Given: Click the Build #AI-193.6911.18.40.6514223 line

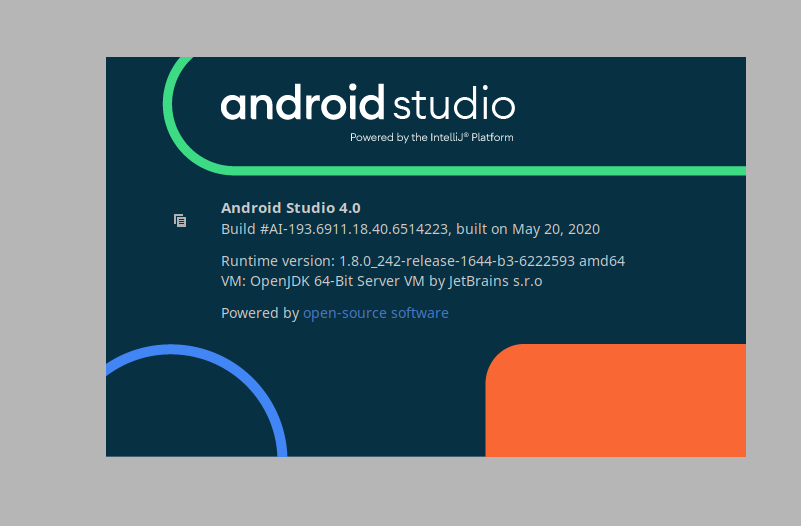Looking at the screenshot, I should pos(410,229).
